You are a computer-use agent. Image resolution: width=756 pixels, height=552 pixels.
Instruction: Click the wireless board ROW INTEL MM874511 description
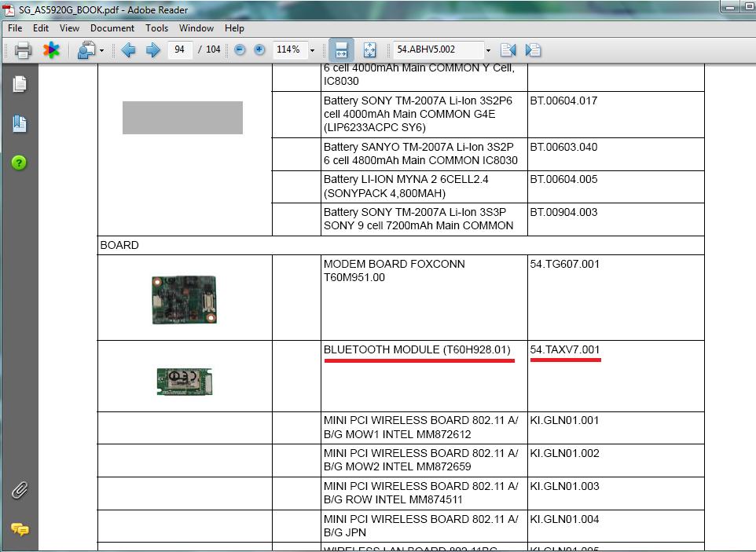421,493
